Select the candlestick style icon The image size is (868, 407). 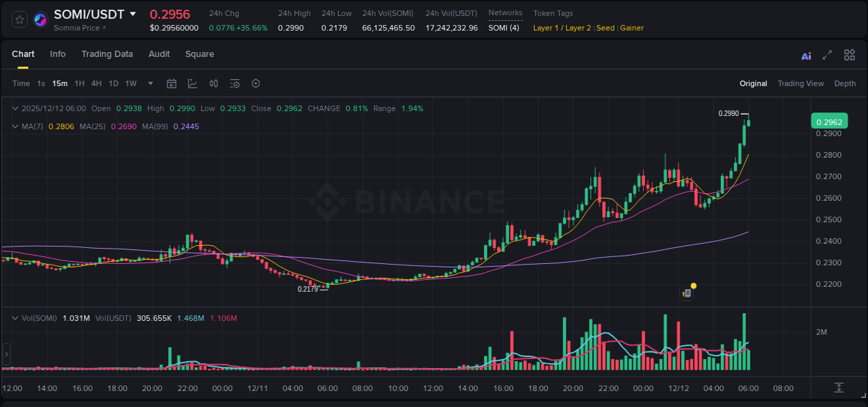213,83
